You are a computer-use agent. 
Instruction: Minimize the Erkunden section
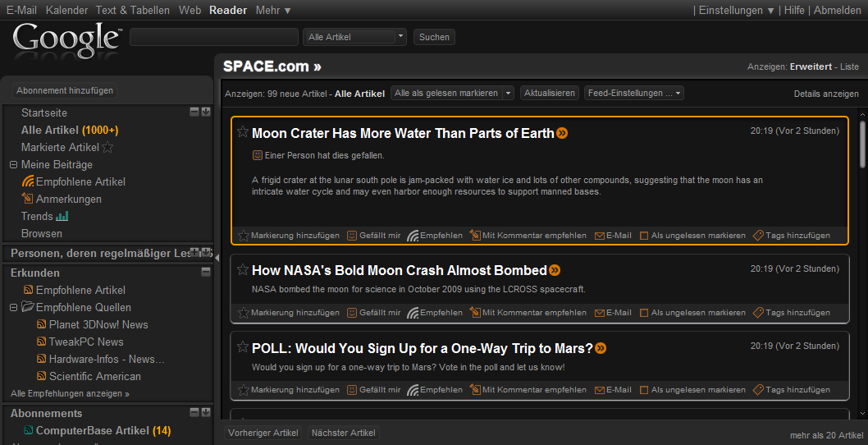point(206,272)
